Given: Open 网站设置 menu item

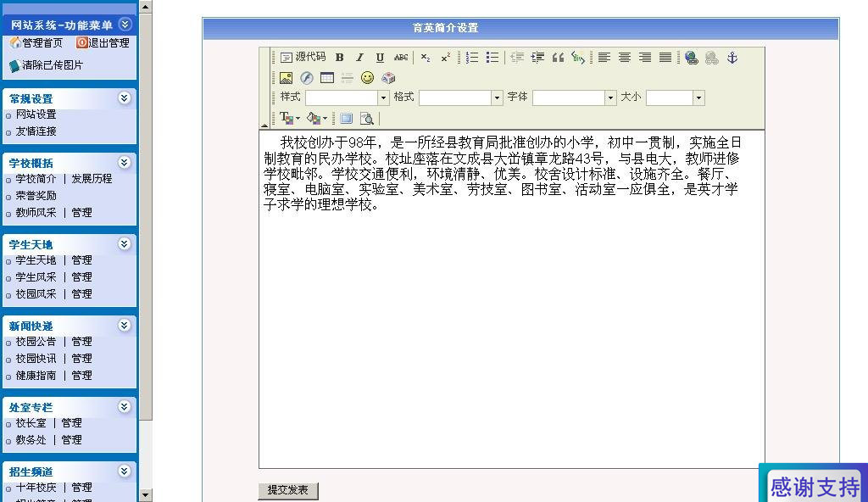Looking at the screenshot, I should click(36, 114).
